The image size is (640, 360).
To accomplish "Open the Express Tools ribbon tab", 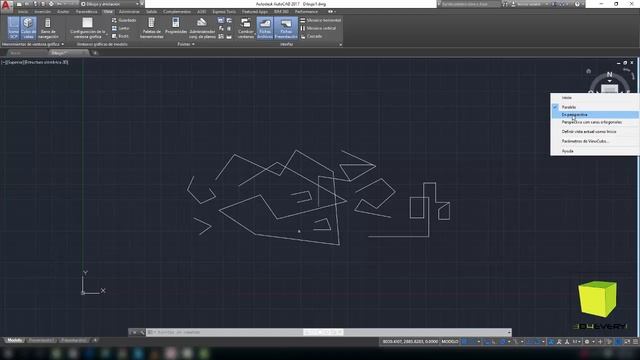I will click(224, 12).
